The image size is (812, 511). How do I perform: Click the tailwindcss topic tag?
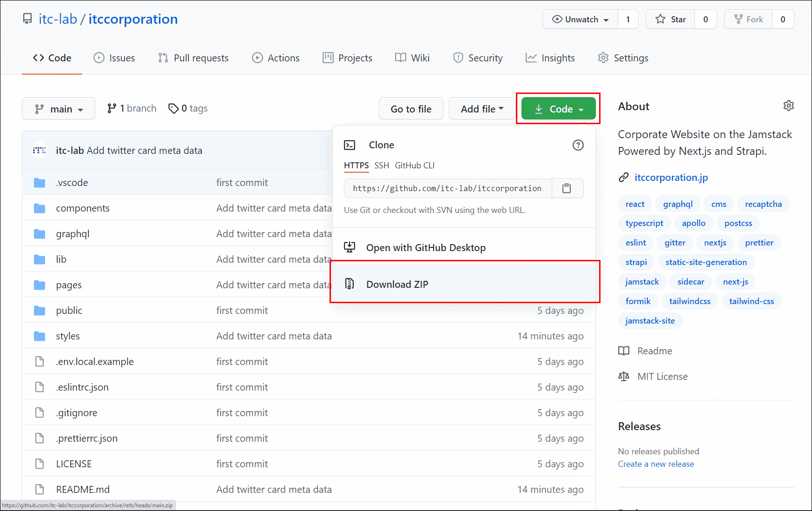[x=690, y=301]
